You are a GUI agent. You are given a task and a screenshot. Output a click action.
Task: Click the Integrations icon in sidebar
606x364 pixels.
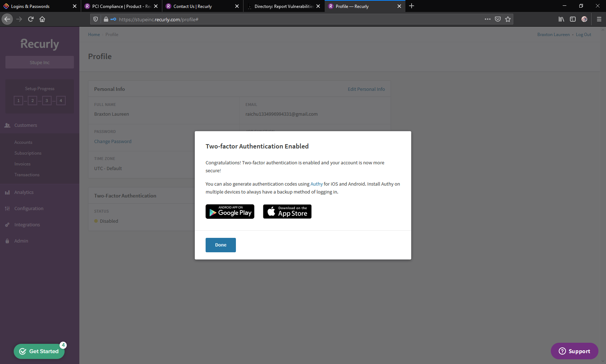[7, 225]
